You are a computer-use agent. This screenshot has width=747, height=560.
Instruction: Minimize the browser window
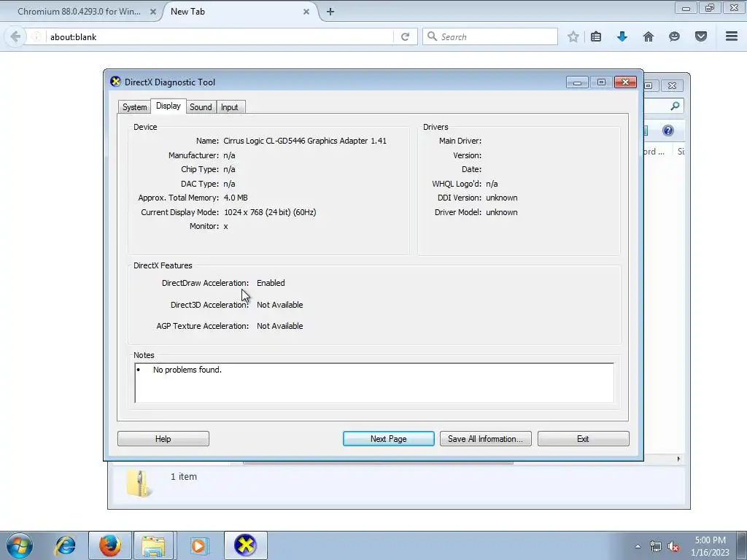pyautogui.click(x=686, y=8)
